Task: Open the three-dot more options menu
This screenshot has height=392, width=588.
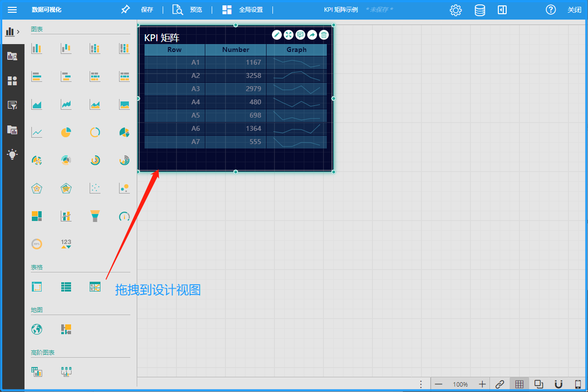Action: [421, 384]
